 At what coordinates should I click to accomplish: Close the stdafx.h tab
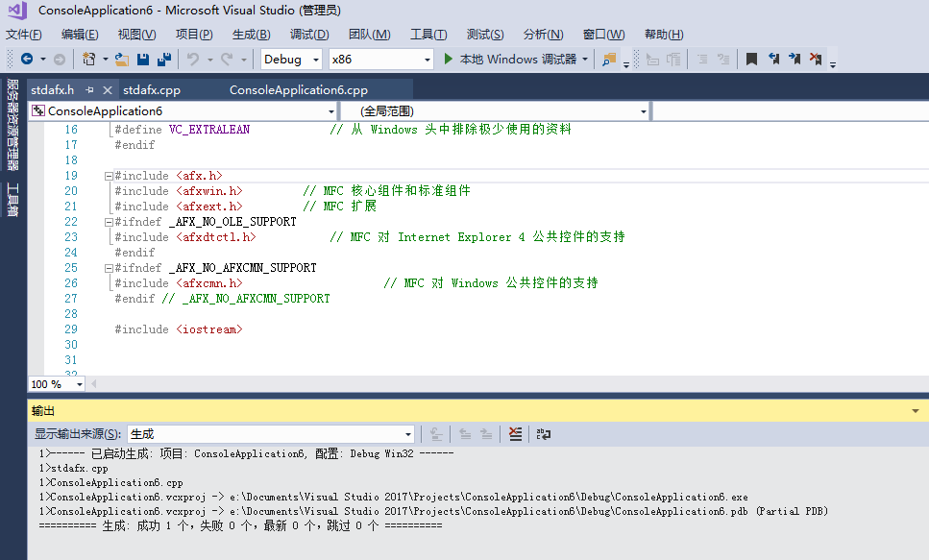(x=108, y=90)
